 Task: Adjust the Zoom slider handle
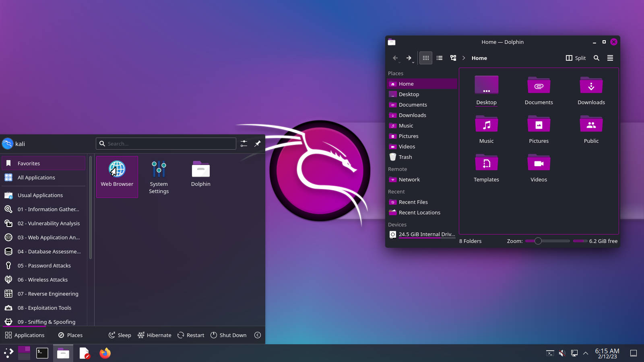tap(538, 241)
